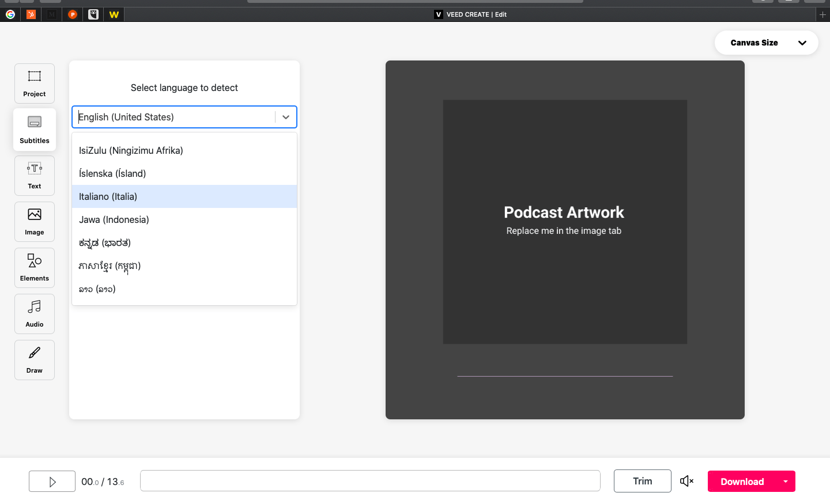The width and height of the screenshot is (830, 504).
Task: Select the Draw brush tool
Action: [x=35, y=360]
